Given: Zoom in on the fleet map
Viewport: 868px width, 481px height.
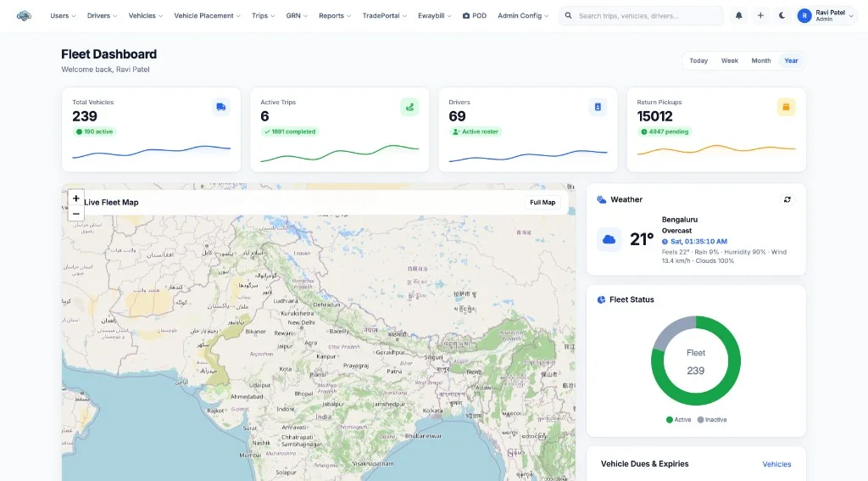Looking at the screenshot, I should (75, 198).
